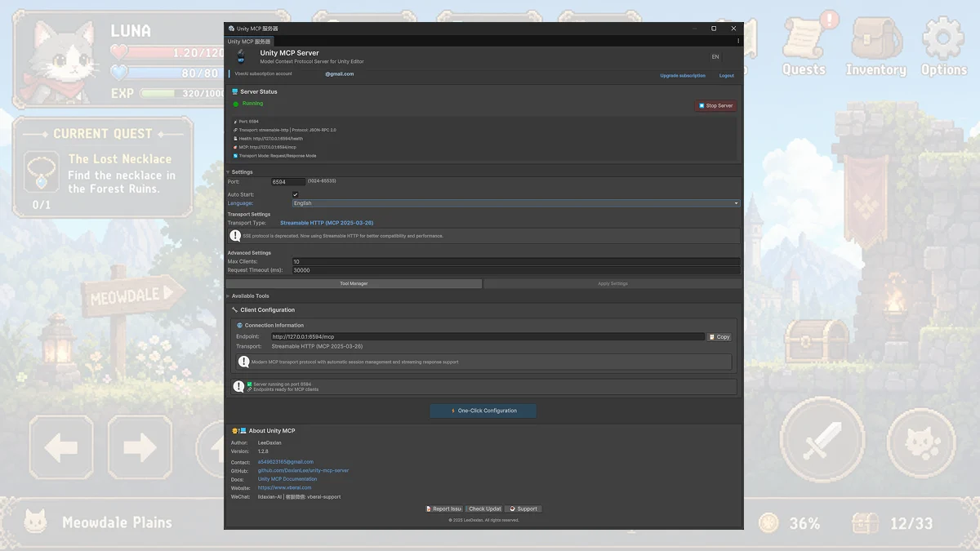Click the version number 1.2.8

tap(263, 451)
